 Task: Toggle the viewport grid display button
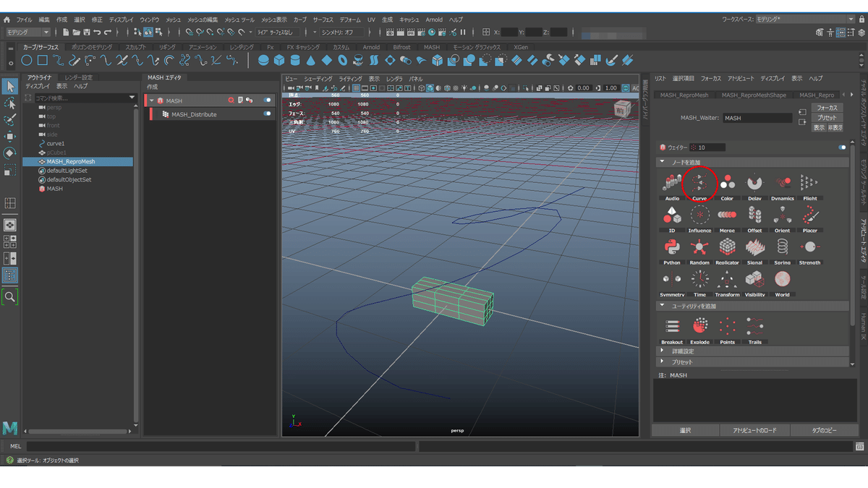click(x=357, y=88)
